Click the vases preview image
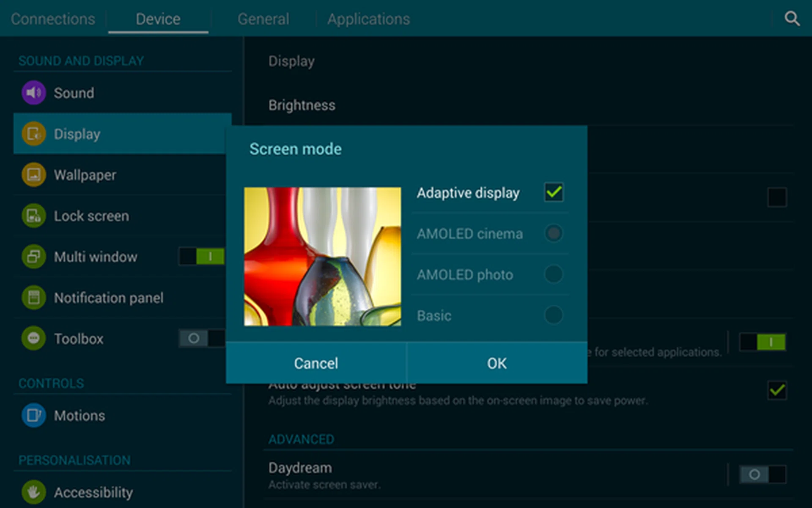The height and width of the screenshot is (508, 812). coord(322,256)
